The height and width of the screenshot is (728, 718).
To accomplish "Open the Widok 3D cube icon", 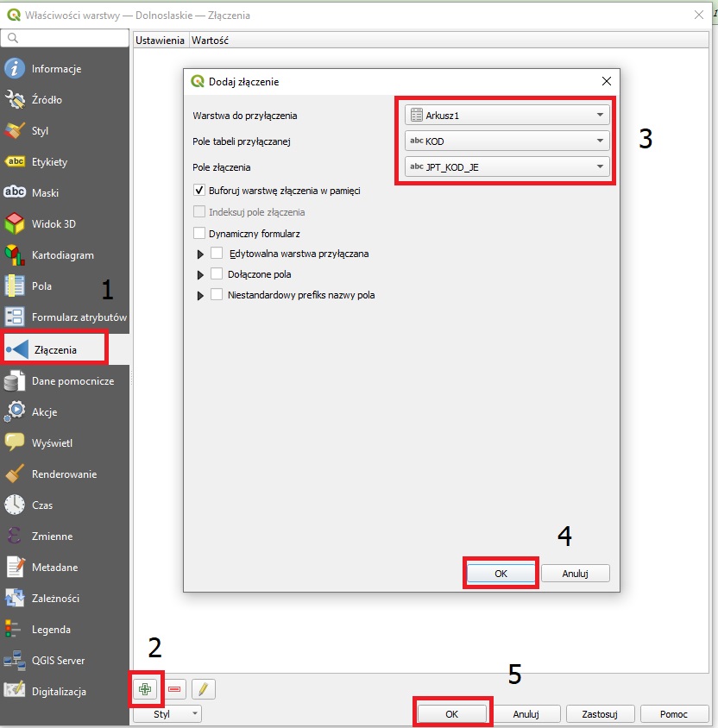I will [15, 224].
